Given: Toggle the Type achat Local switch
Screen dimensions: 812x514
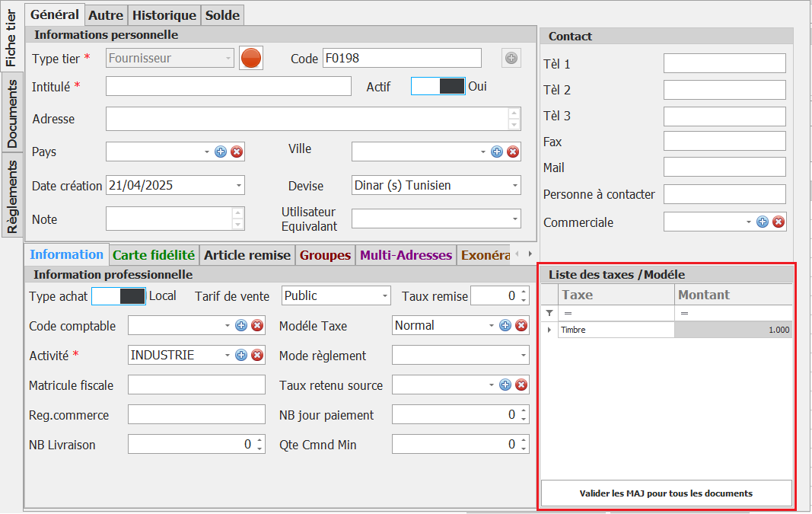Looking at the screenshot, I should pos(118,296).
